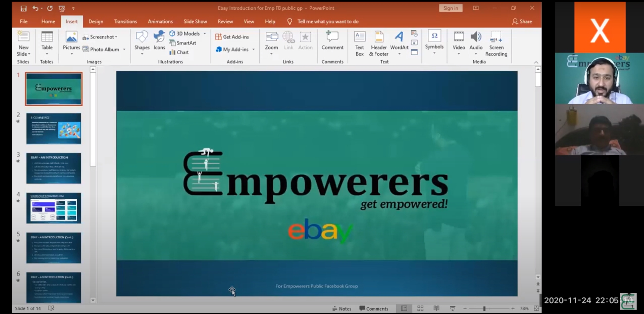Click My Add-ins

click(232, 49)
